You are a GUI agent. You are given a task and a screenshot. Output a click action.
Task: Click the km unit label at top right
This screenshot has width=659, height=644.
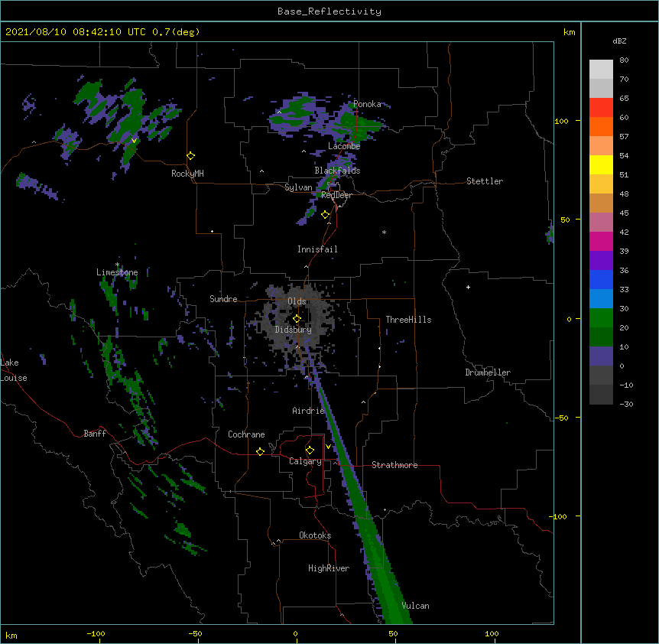point(570,32)
